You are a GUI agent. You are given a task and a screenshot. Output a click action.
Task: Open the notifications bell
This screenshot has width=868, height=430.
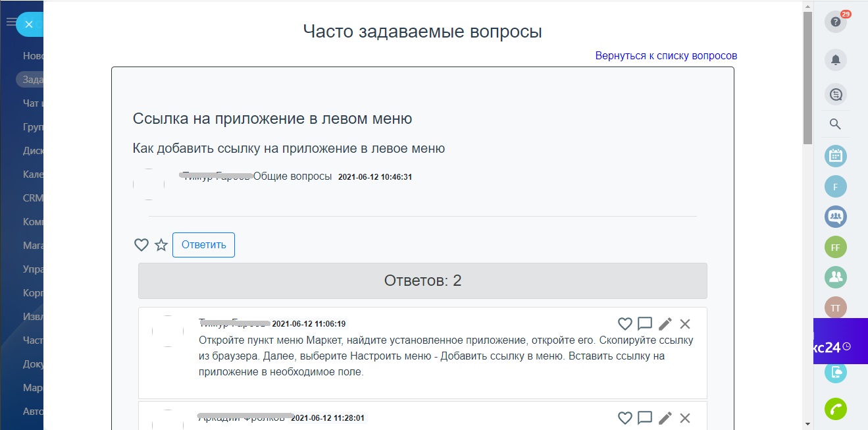(836, 60)
